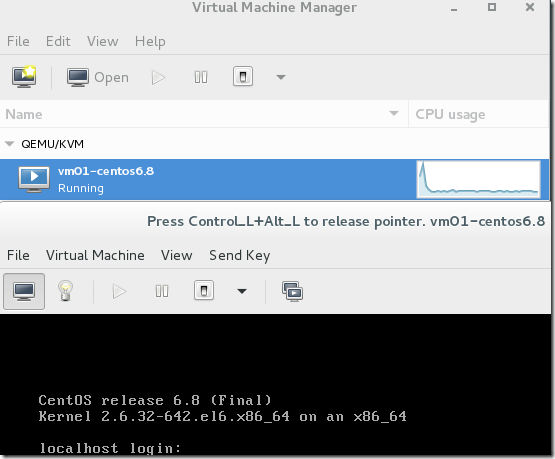Image resolution: width=555 pixels, height=459 pixels.
Task: Open the Virtual Machine menu
Action: (95, 255)
